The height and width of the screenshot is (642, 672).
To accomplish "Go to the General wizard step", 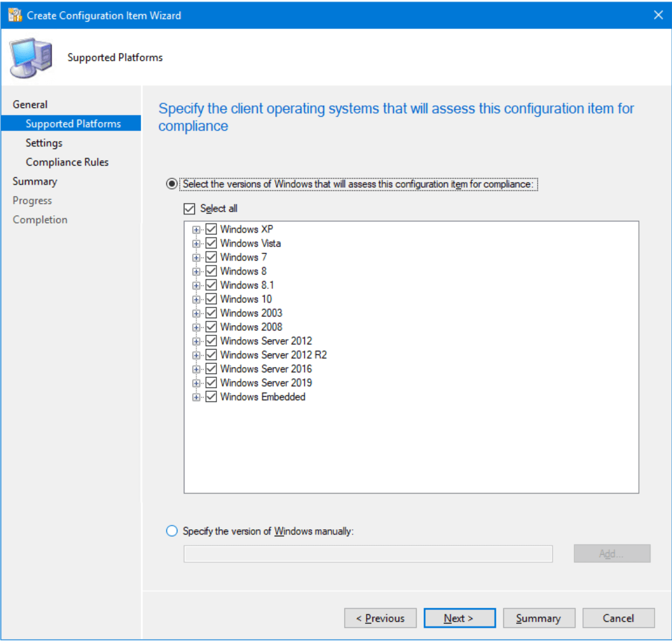I will (x=30, y=105).
